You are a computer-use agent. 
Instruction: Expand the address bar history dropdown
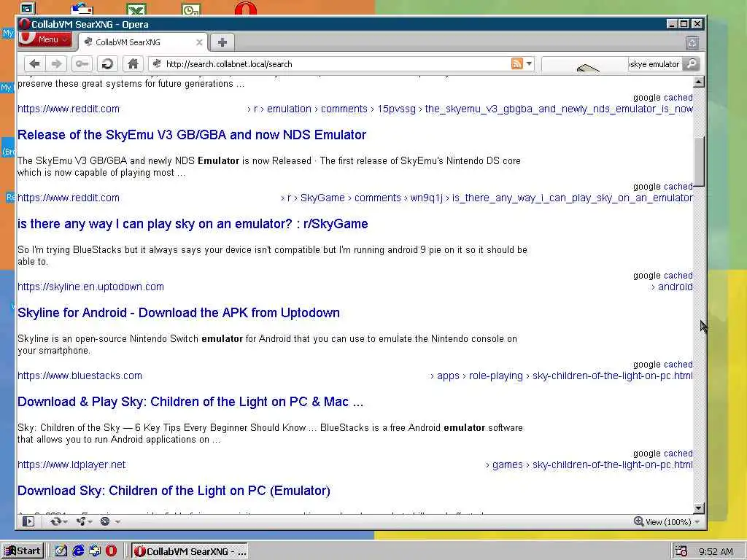pos(529,64)
